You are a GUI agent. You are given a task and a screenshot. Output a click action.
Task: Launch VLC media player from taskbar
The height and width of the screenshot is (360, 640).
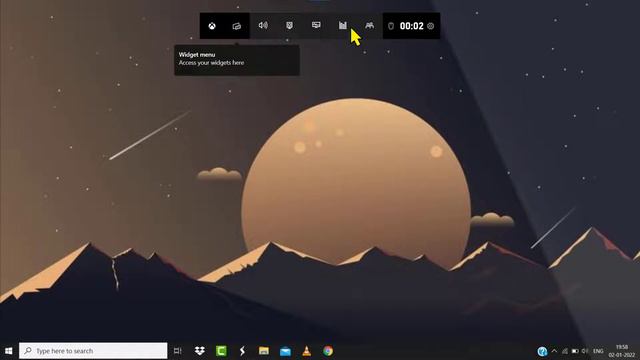[307, 351]
